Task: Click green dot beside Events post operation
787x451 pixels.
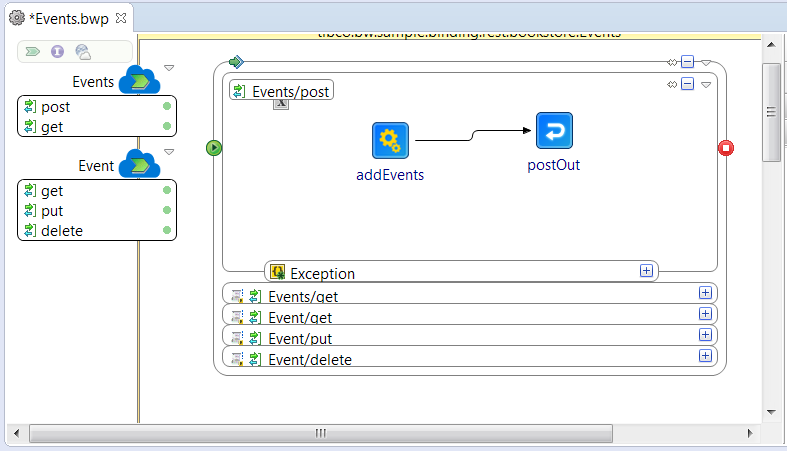Action: pyautogui.click(x=167, y=106)
